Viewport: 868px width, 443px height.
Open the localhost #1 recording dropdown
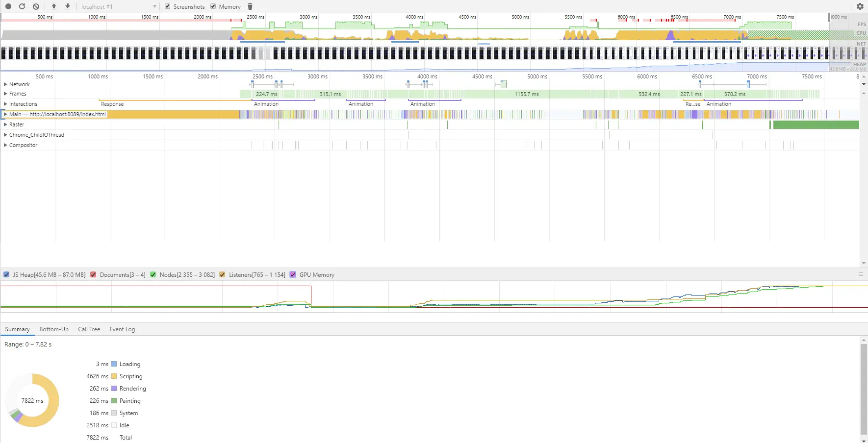119,6
